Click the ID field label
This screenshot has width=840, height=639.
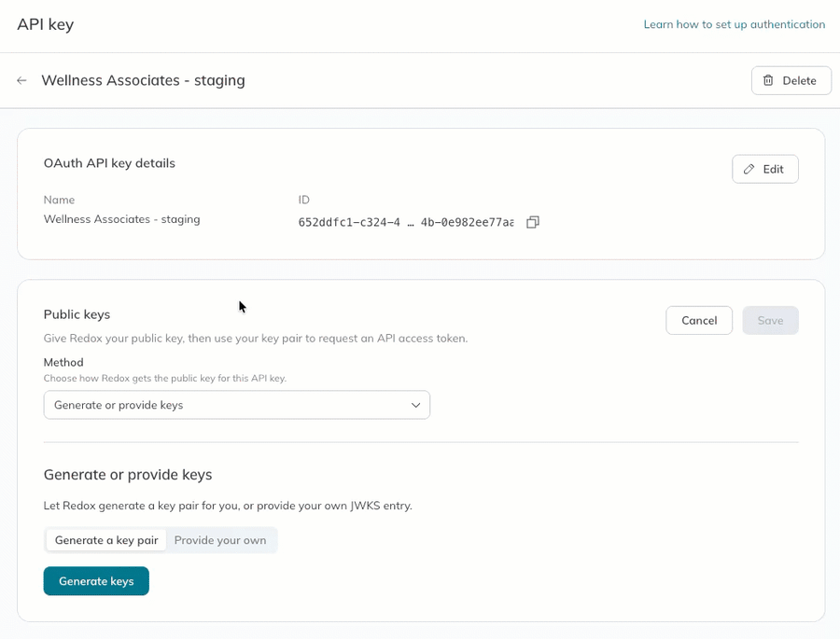(303, 200)
